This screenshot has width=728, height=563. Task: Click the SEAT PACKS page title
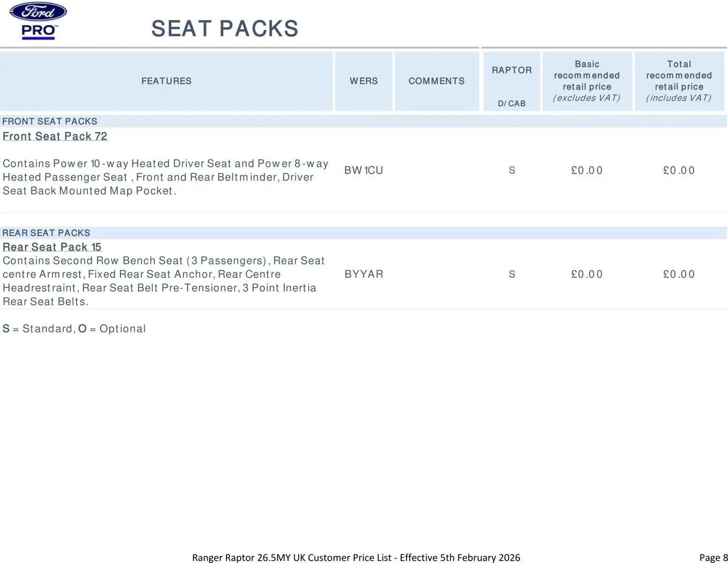click(x=225, y=29)
